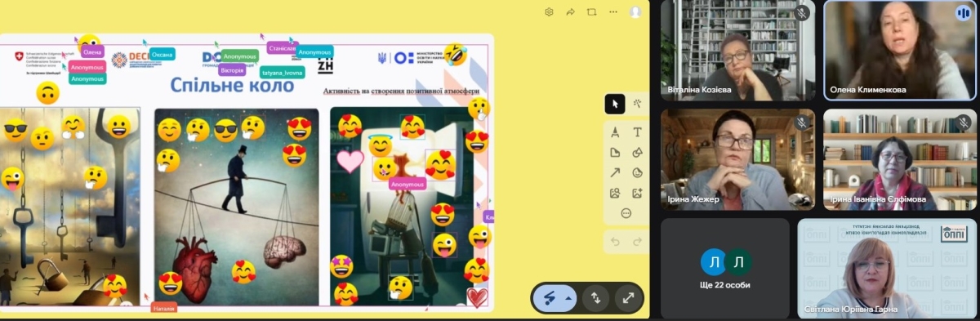980x321 pixels.
Task: Expand the laser pointer options caret
Action: [x=568, y=298]
